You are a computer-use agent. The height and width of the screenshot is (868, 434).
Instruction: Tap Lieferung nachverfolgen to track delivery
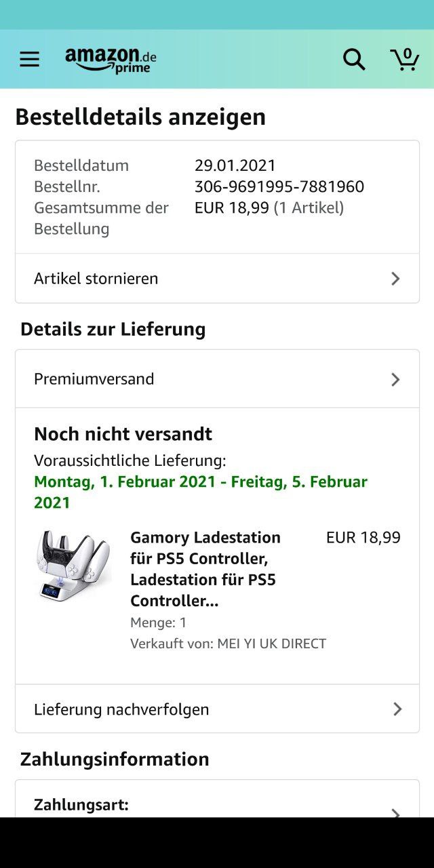(x=121, y=709)
